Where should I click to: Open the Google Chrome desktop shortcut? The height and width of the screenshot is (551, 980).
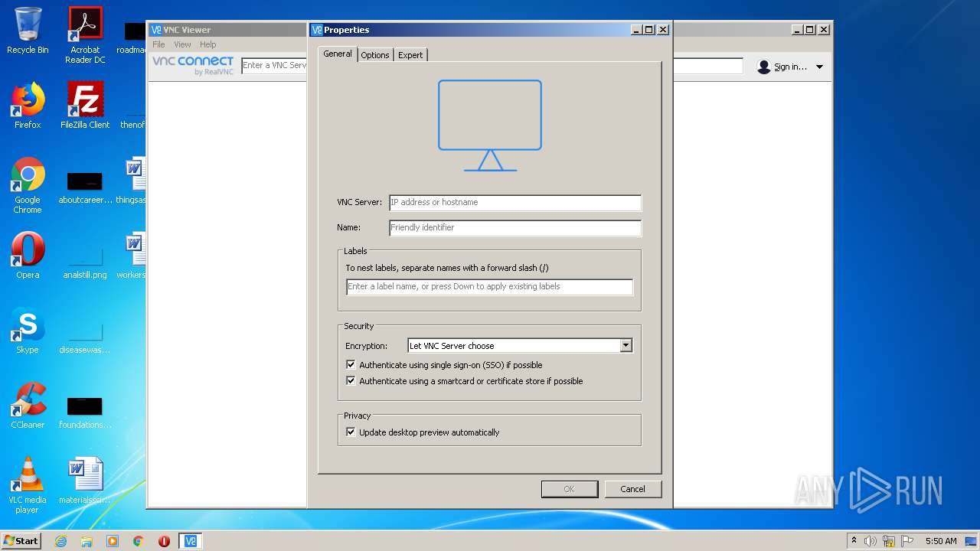point(28,185)
